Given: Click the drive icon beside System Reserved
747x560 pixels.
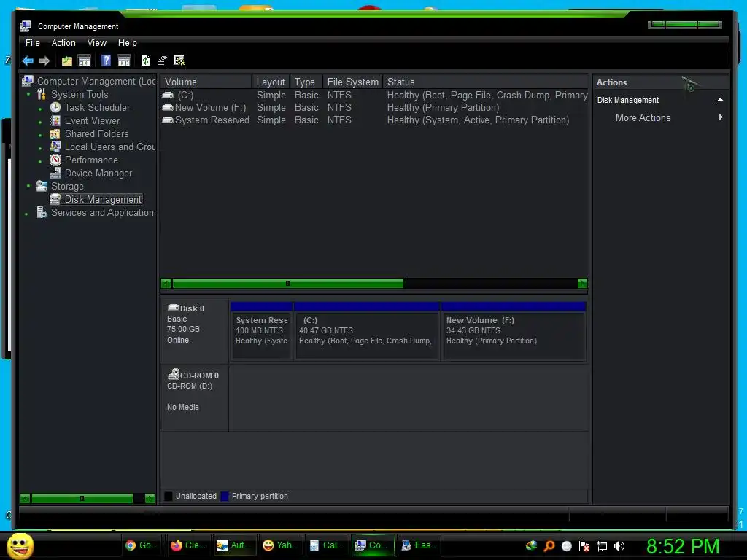Looking at the screenshot, I should click(x=168, y=120).
